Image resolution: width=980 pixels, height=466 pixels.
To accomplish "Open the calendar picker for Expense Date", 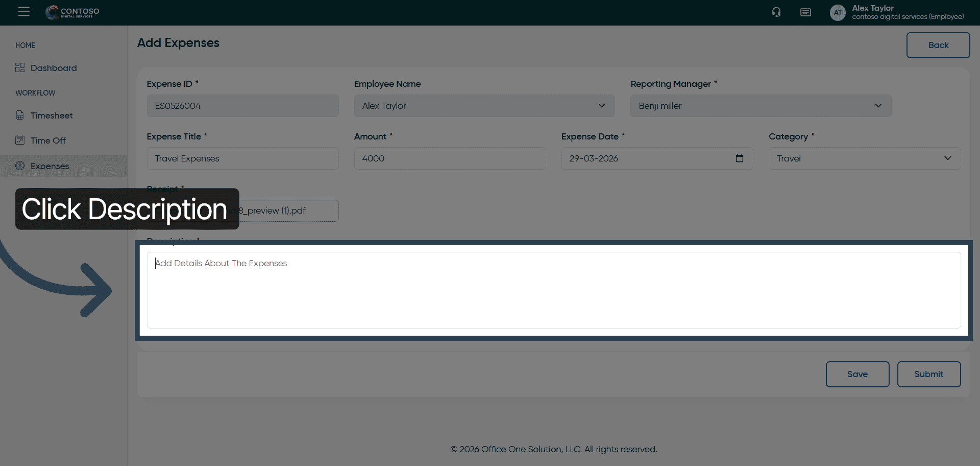I will [739, 158].
